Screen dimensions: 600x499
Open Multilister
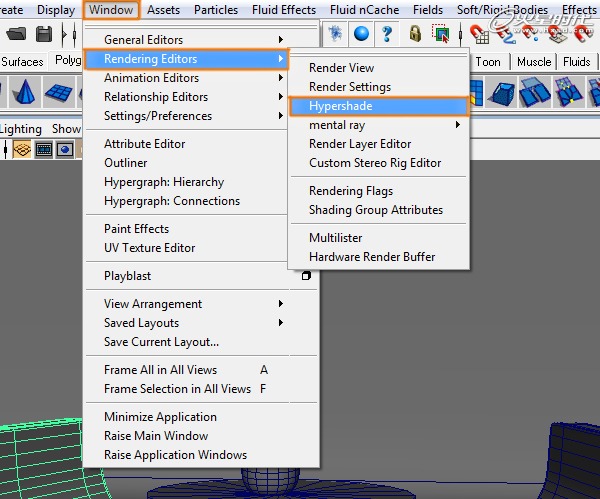point(379,238)
